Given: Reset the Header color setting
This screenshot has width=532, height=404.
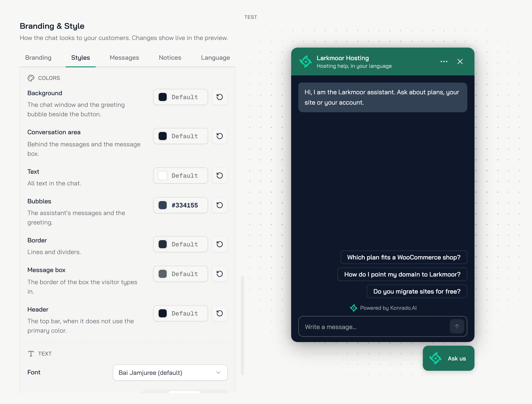Looking at the screenshot, I should 219,313.
